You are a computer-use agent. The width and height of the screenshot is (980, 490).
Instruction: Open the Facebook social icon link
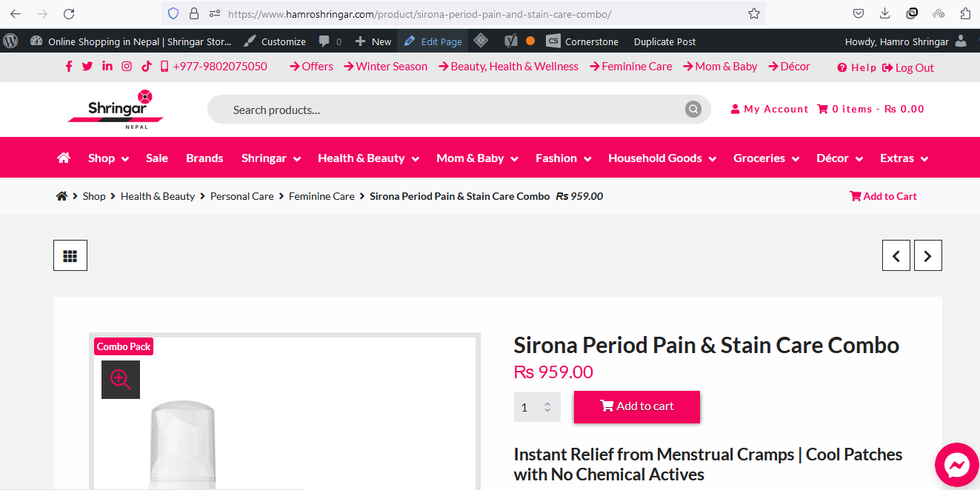coord(69,67)
